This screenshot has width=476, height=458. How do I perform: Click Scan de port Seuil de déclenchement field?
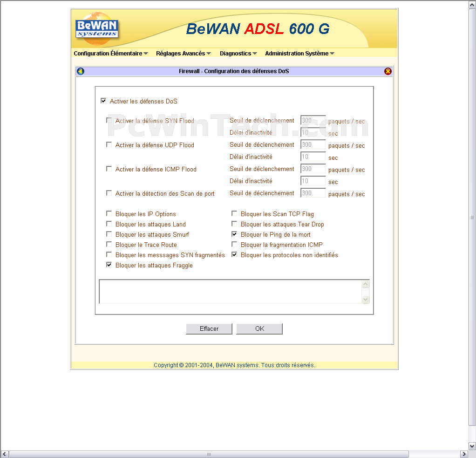[x=313, y=193]
